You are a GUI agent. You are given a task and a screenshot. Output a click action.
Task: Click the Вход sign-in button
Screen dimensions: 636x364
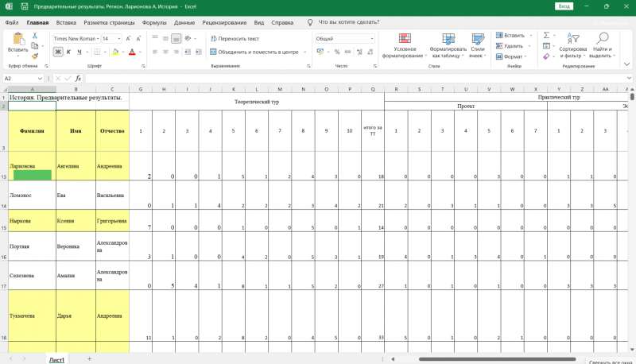(564, 6)
